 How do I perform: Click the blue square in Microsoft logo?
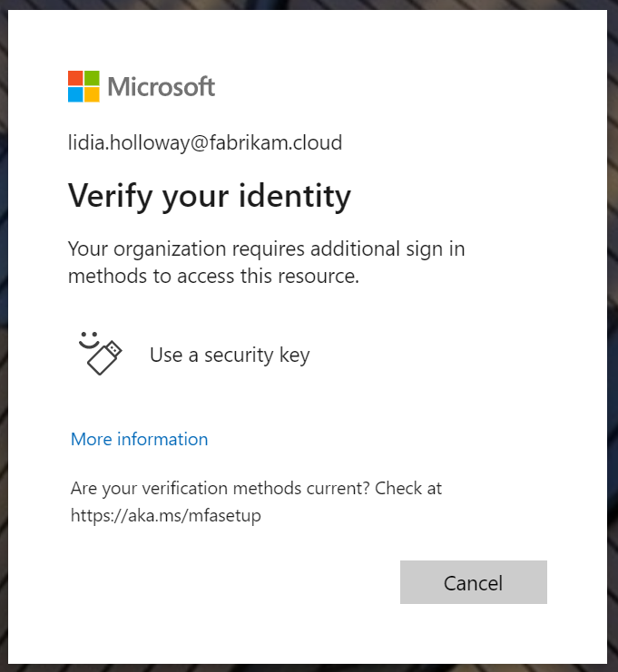75,94
